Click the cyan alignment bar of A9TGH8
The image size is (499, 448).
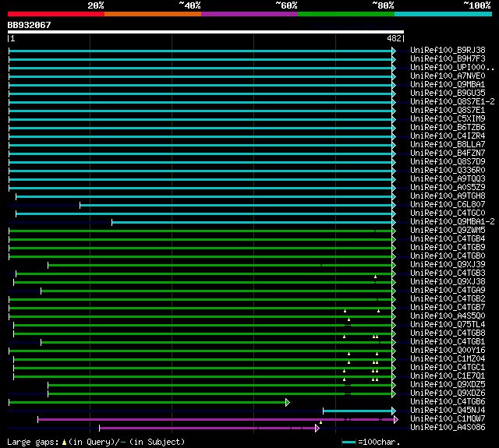[x=204, y=197]
